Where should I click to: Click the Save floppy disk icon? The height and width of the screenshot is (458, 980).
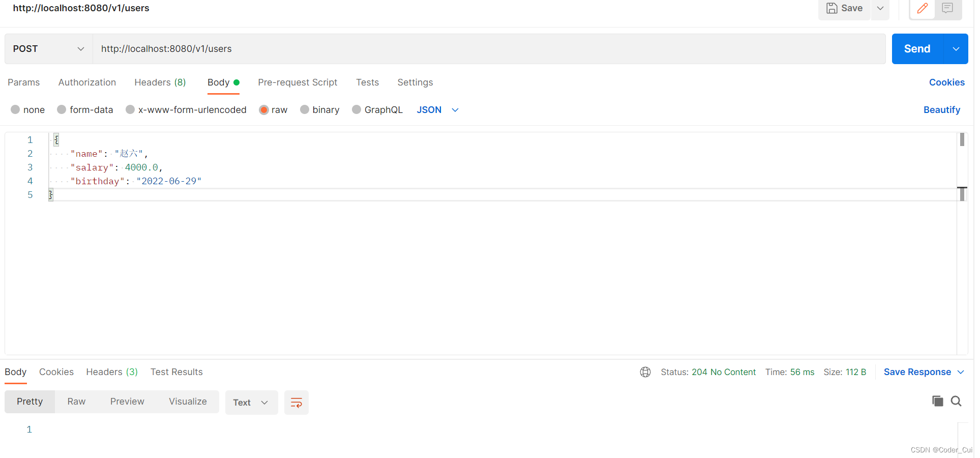click(x=831, y=8)
